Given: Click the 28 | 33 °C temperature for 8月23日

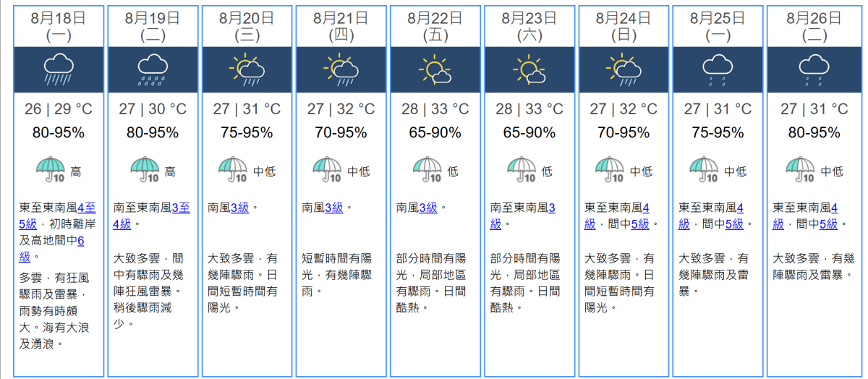Looking at the screenshot, I should pos(529,109).
